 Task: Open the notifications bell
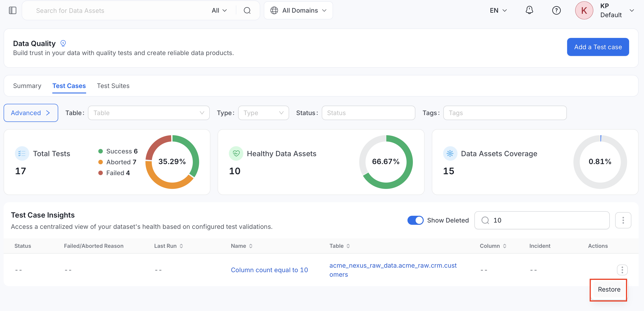[x=529, y=11]
